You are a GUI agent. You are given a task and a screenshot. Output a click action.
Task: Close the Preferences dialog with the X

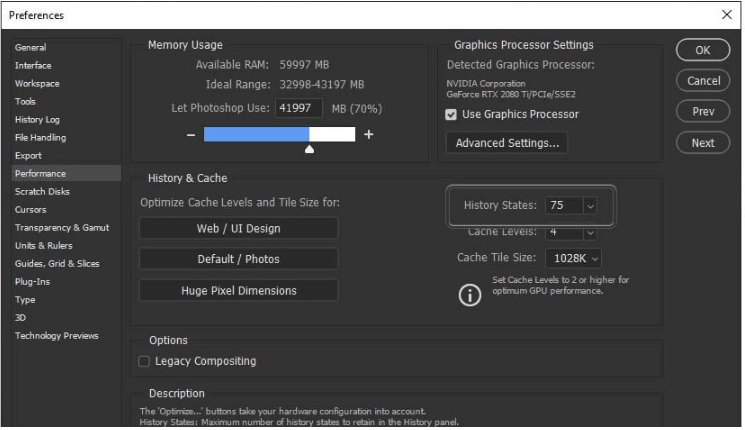click(727, 15)
